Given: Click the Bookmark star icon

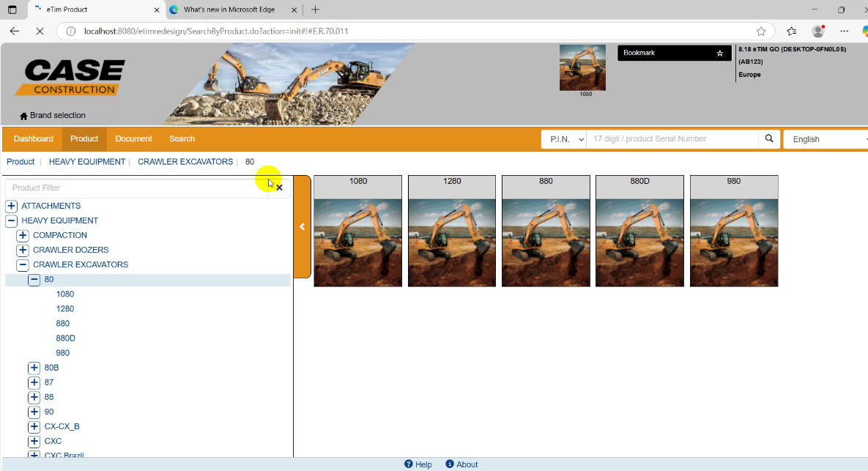Looking at the screenshot, I should point(719,53).
